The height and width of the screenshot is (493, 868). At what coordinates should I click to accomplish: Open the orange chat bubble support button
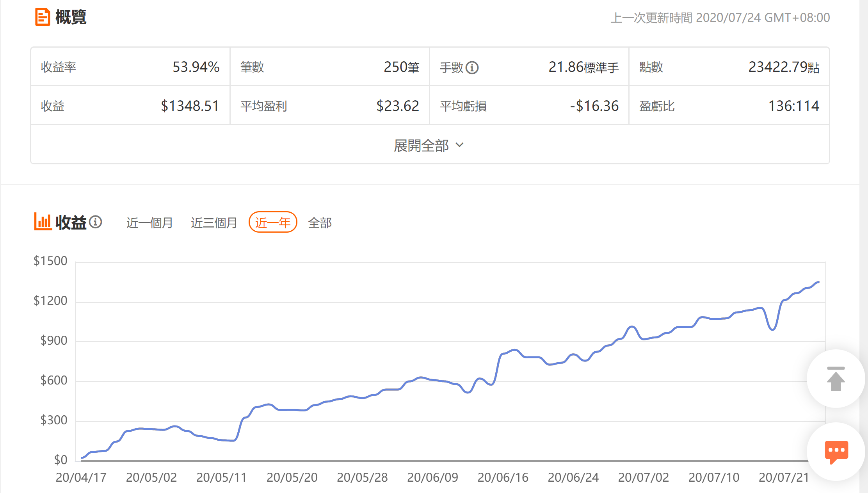836,452
